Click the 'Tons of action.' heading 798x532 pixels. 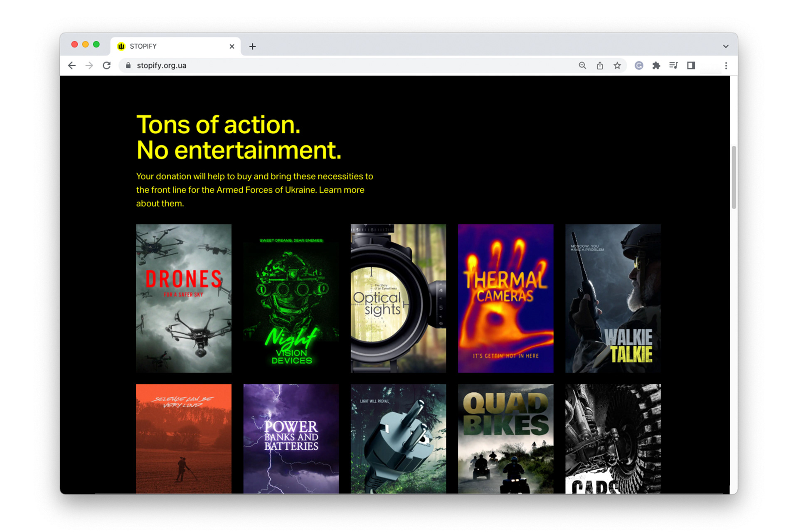tap(218, 125)
